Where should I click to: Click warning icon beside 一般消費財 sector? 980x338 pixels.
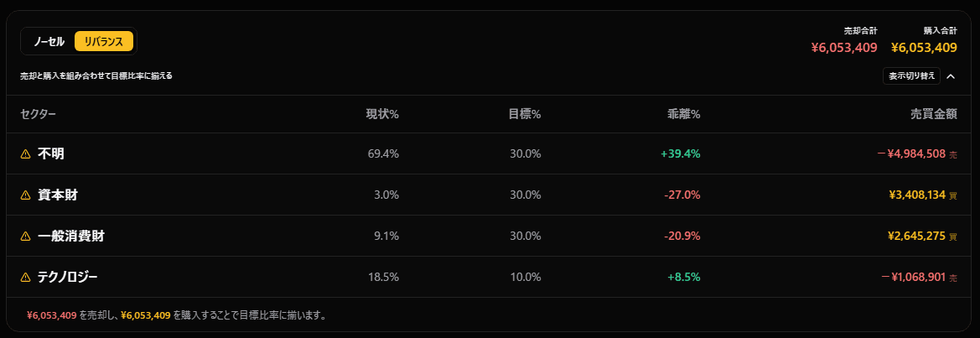click(x=25, y=236)
